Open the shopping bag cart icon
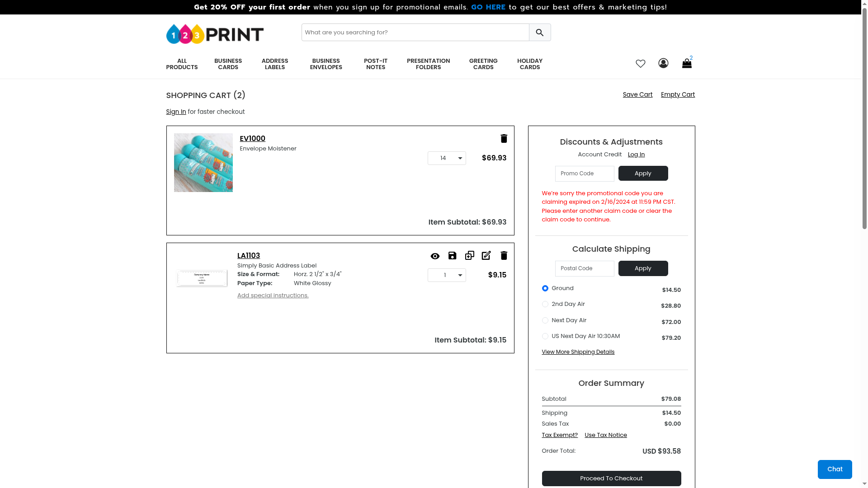The width and height of the screenshot is (868, 488). click(687, 64)
